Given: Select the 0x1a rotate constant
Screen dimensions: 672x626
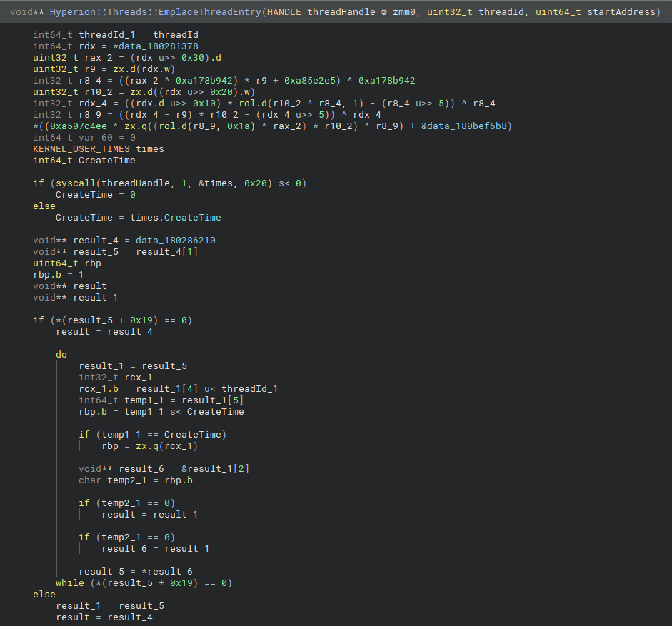Looking at the screenshot, I should pos(239,126).
